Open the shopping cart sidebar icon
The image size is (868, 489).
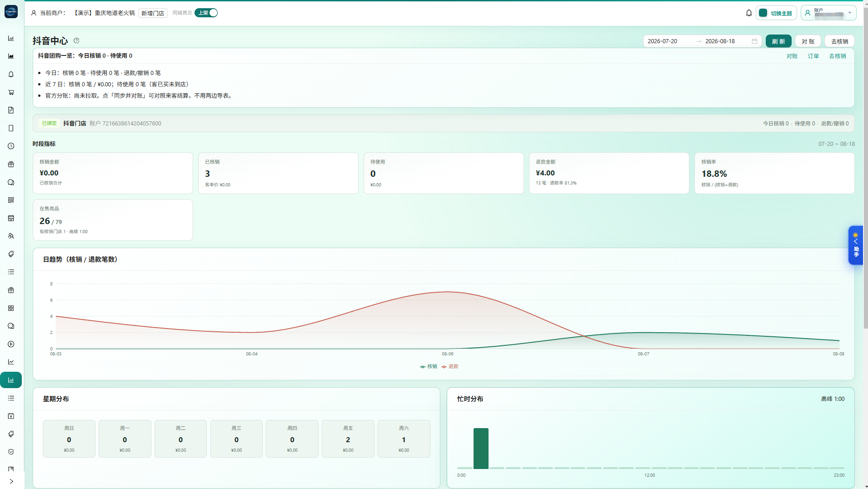tap(11, 92)
